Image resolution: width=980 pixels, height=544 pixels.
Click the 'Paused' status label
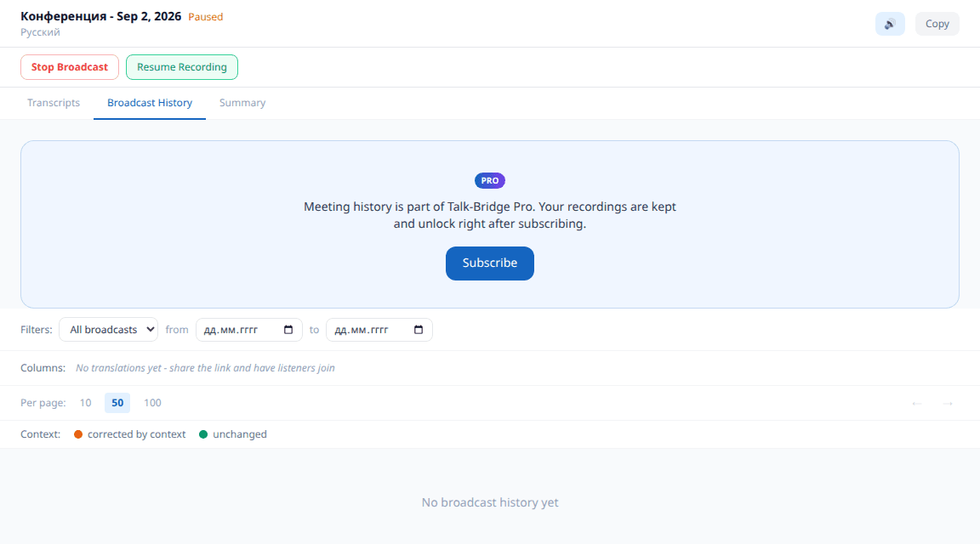click(206, 17)
